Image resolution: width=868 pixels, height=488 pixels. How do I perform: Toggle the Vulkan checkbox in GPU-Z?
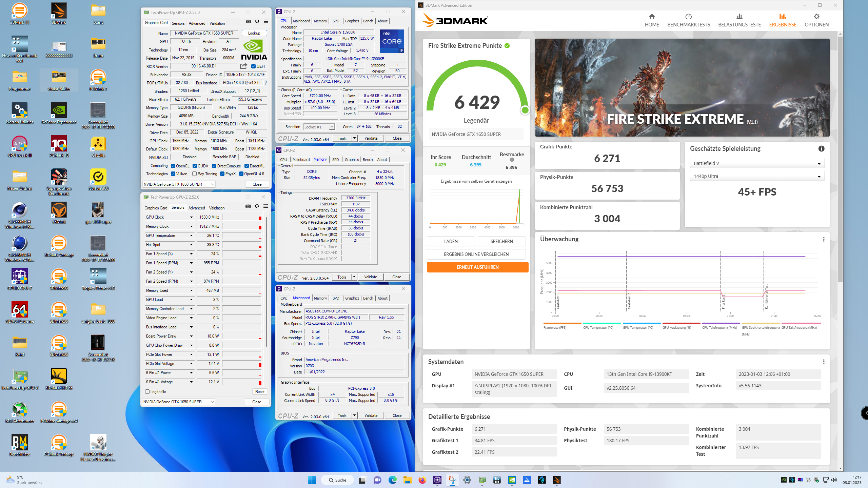[173, 174]
